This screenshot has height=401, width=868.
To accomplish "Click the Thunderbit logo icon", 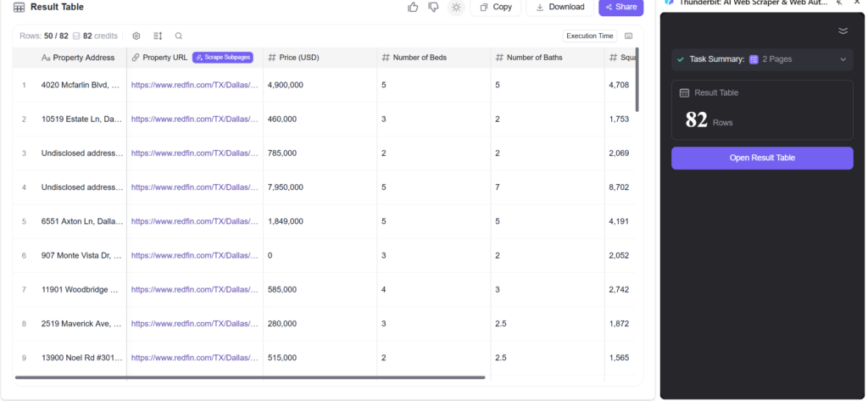I will (x=670, y=3).
